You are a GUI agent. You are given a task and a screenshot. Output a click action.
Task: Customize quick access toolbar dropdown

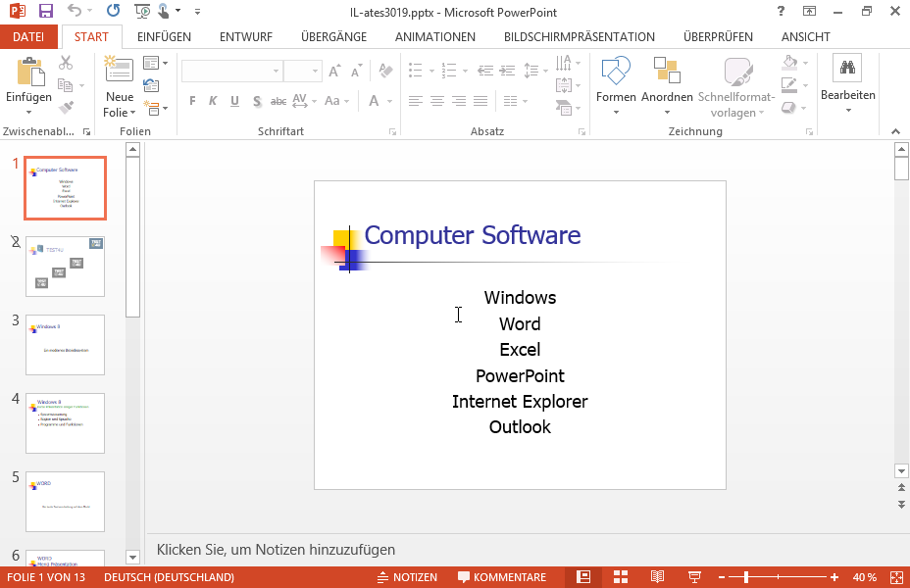(x=197, y=11)
